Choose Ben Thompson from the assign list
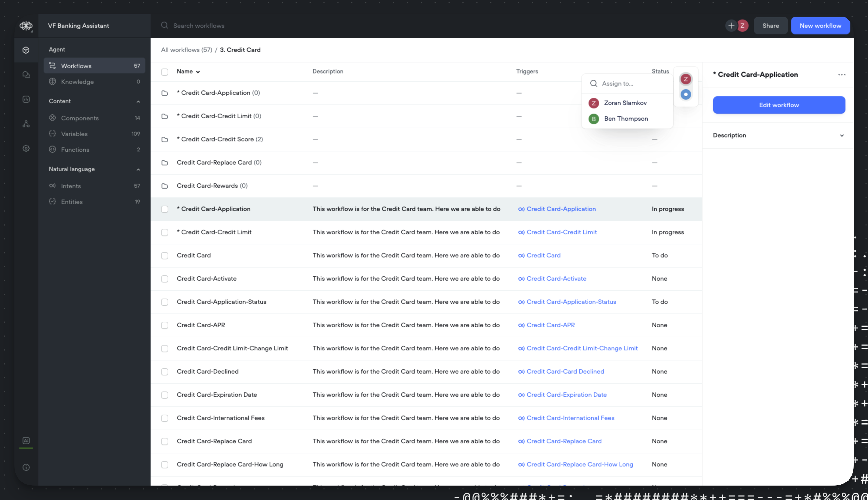The width and height of the screenshot is (868, 500). tap(626, 119)
